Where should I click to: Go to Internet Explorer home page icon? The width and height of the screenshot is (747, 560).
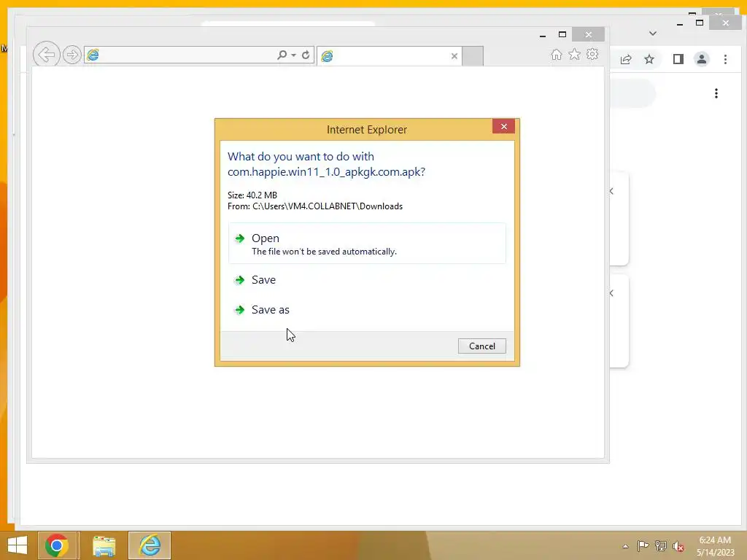pyautogui.click(x=556, y=55)
